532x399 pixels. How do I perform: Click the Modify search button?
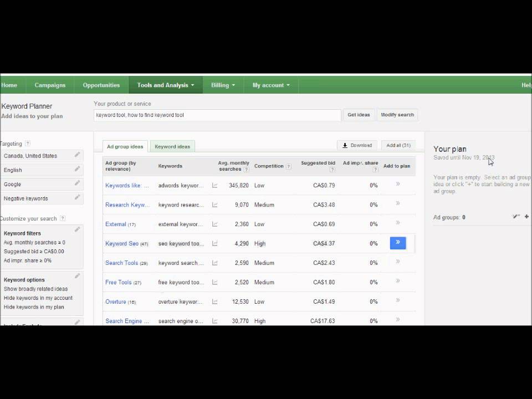coord(397,115)
